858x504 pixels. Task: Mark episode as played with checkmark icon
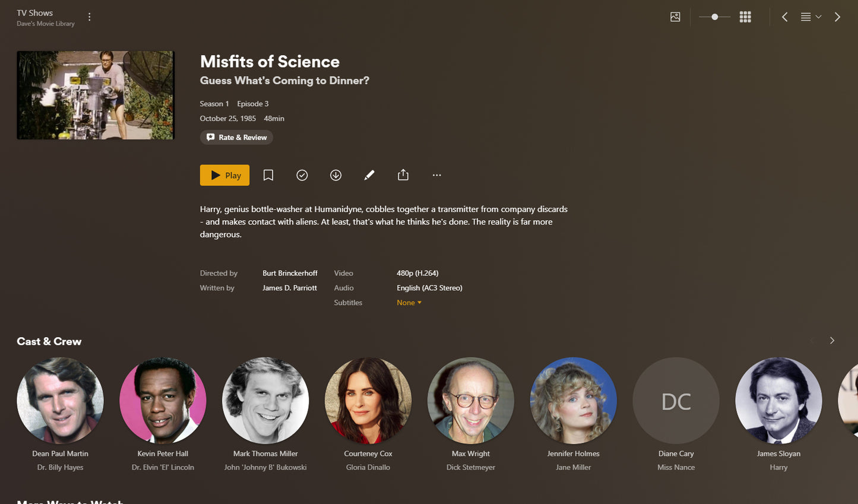coord(302,175)
